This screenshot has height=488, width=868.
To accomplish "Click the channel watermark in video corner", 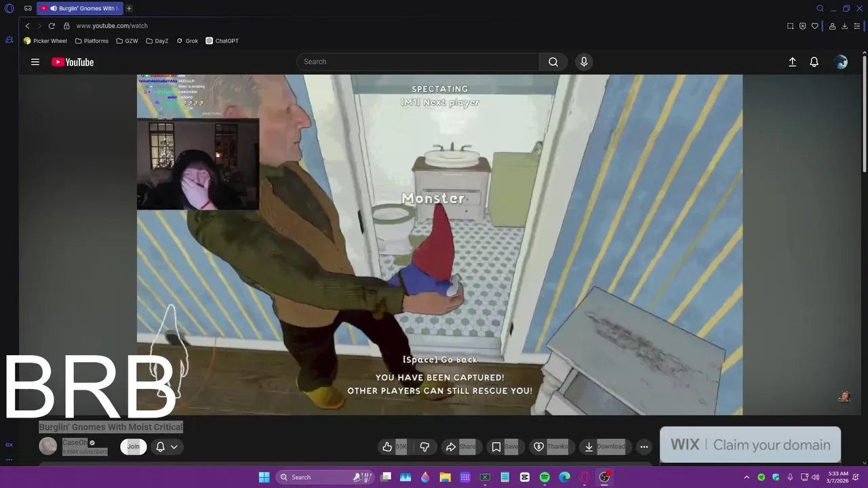I will pos(844,396).
